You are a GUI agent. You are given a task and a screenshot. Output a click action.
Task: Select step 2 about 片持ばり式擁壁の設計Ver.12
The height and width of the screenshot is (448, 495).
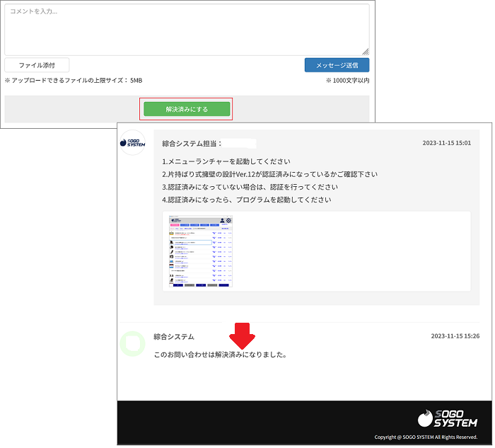click(x=270, y=174)
